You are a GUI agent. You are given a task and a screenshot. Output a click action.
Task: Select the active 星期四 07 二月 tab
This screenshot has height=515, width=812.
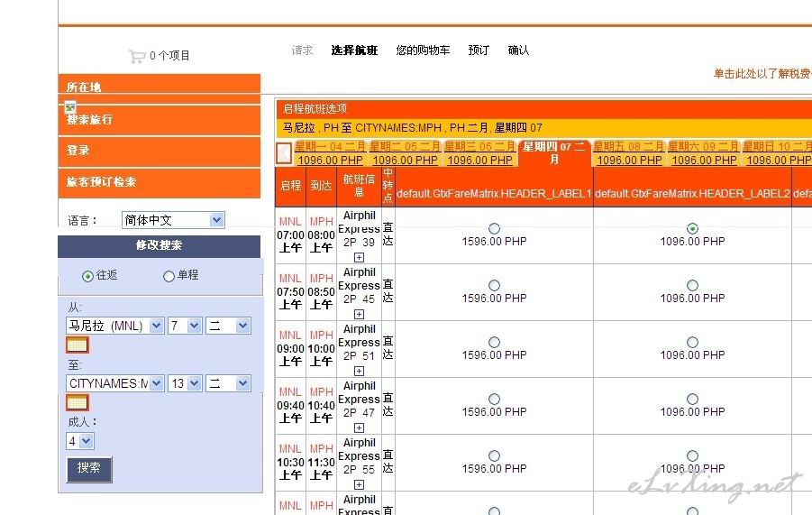553,152
